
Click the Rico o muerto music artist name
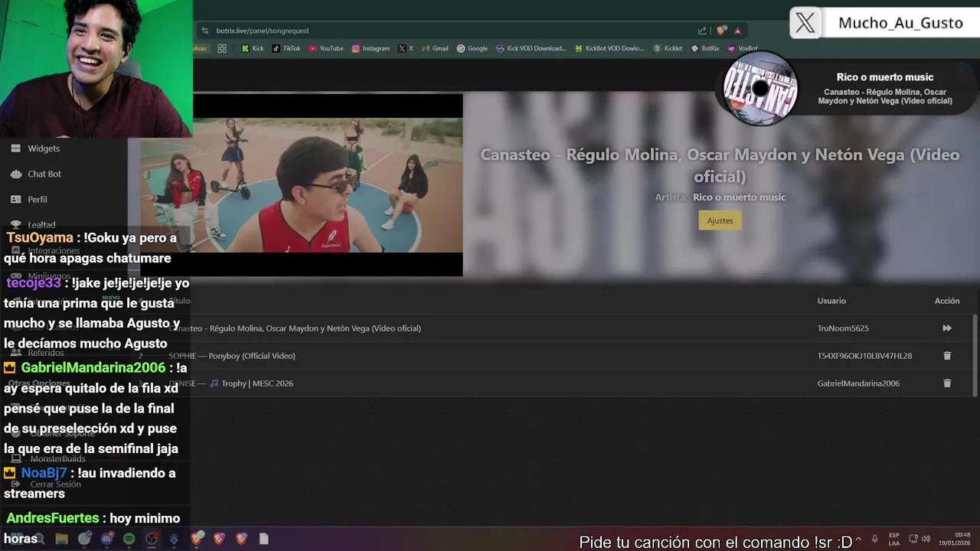[x=739, y=197]
